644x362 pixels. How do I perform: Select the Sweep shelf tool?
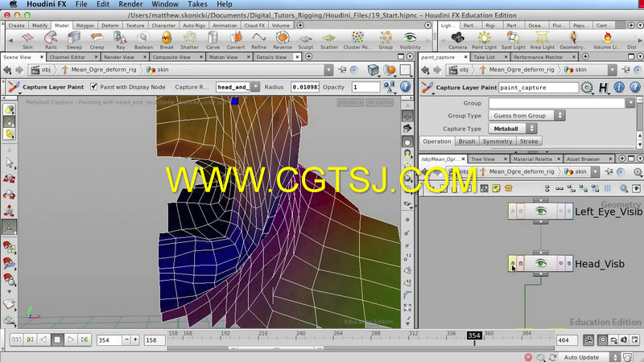[74, 40]
